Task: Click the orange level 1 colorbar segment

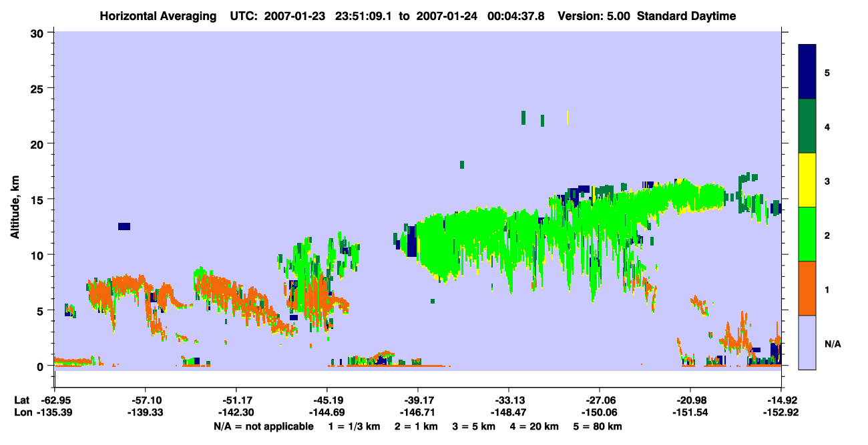Action: [807, 288]
